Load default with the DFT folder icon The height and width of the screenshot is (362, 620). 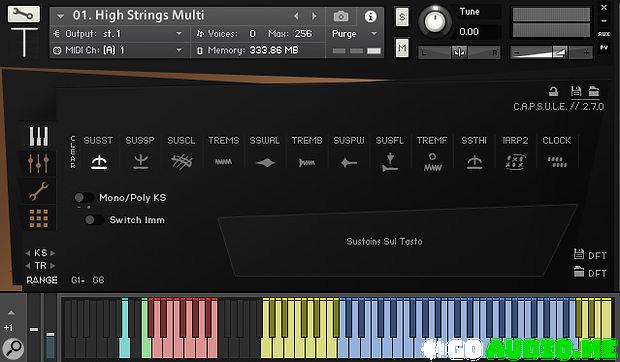(579, 272)
